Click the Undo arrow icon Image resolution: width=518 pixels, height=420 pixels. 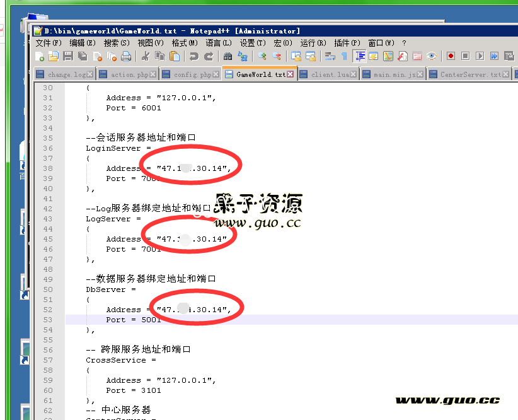[193, 57]
